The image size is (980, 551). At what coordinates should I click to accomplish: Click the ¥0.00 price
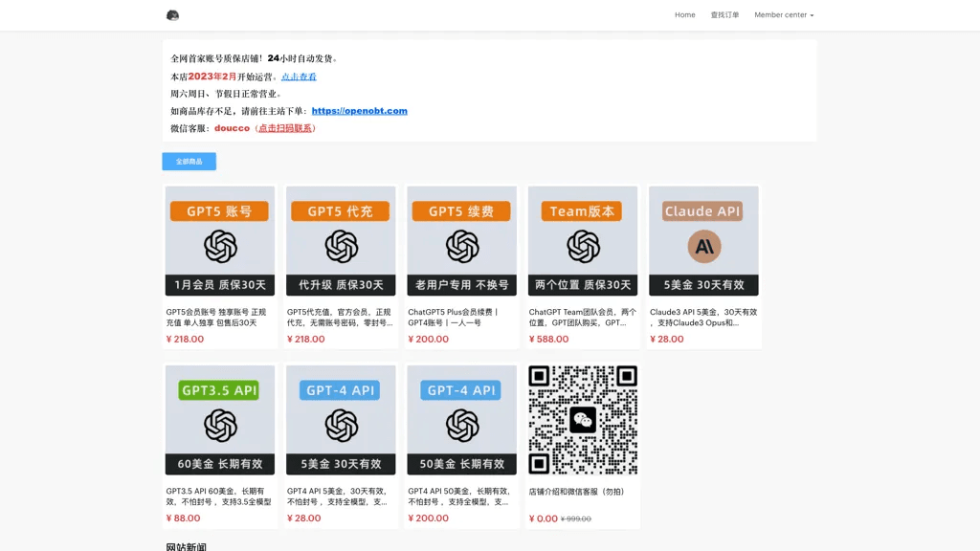pos(544,518)
